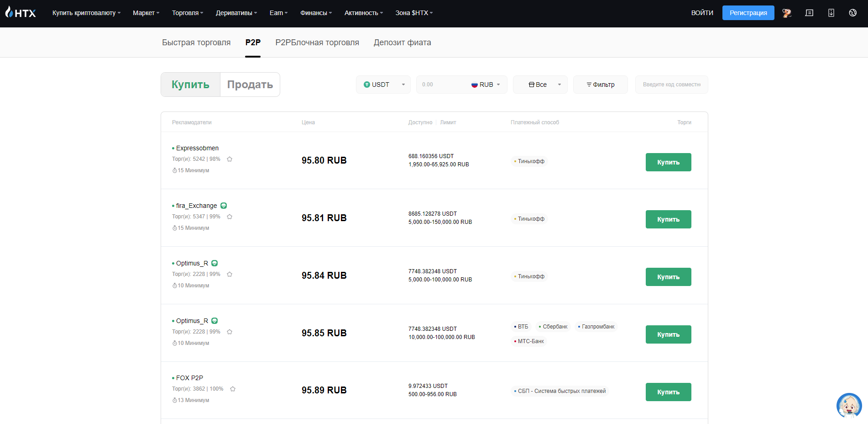Click the 13 Минимум timer of FOX P2P
This screenshot has width=868, height=424.
pos(191,400)
